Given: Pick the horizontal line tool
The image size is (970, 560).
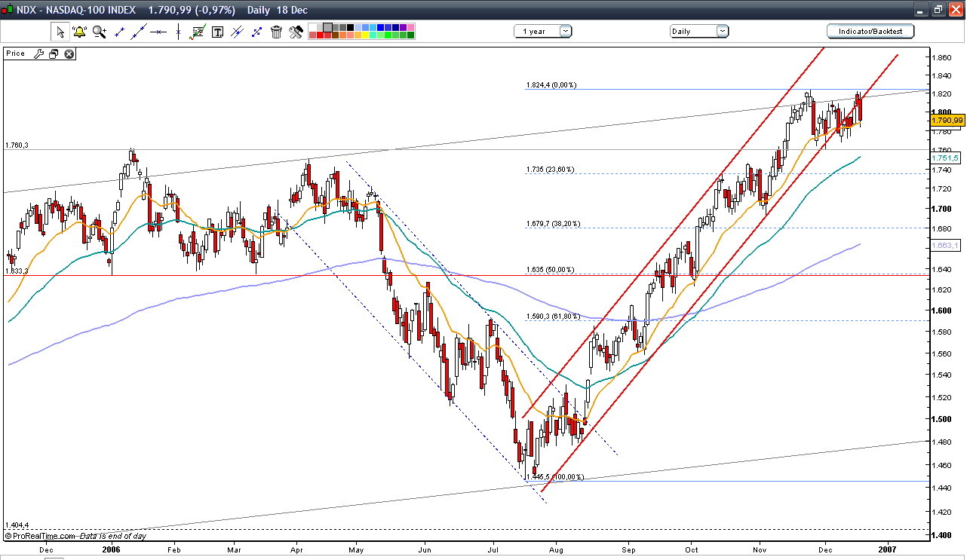Looking at the screenshot, I should (158, 32).
